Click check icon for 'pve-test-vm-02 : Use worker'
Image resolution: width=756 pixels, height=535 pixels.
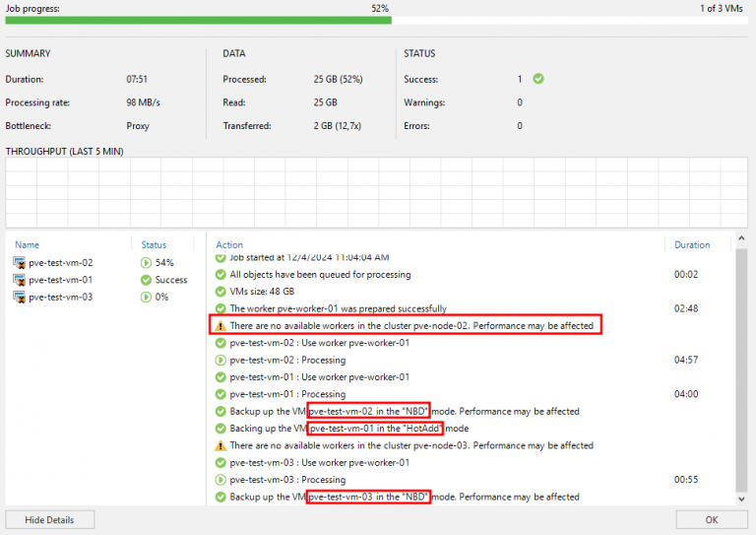pyautogui.click(x=220, y=343)
